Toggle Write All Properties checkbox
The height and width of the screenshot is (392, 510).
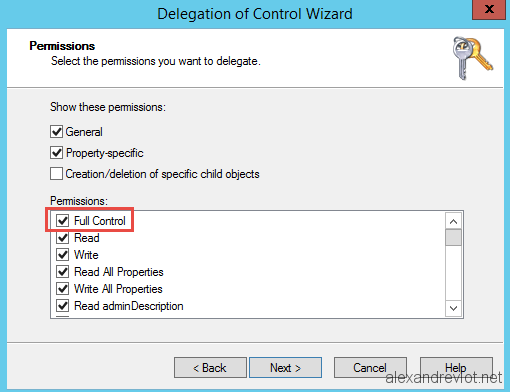[x=62, y=289]
